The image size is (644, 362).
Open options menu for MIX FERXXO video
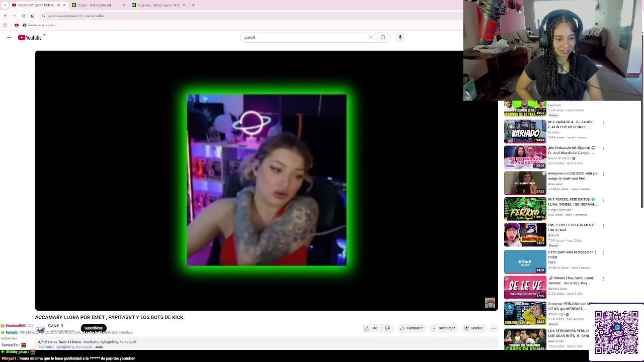click(603, 200)
